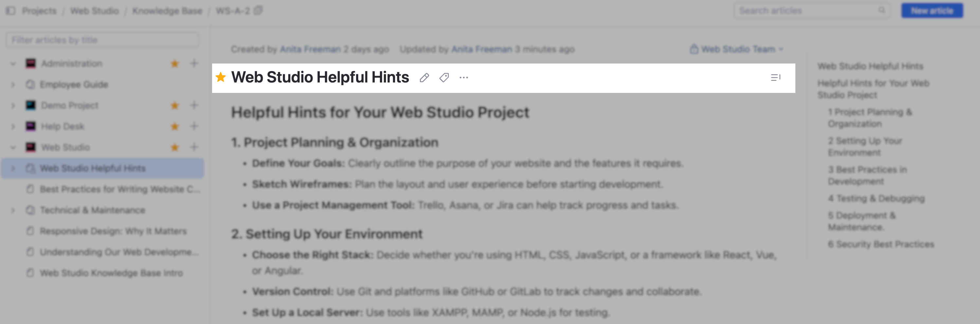Image resolution: width=980 pixels, height=324 pixels.
Task: Open the more options menu beside the title
Action: pos(464,78)
